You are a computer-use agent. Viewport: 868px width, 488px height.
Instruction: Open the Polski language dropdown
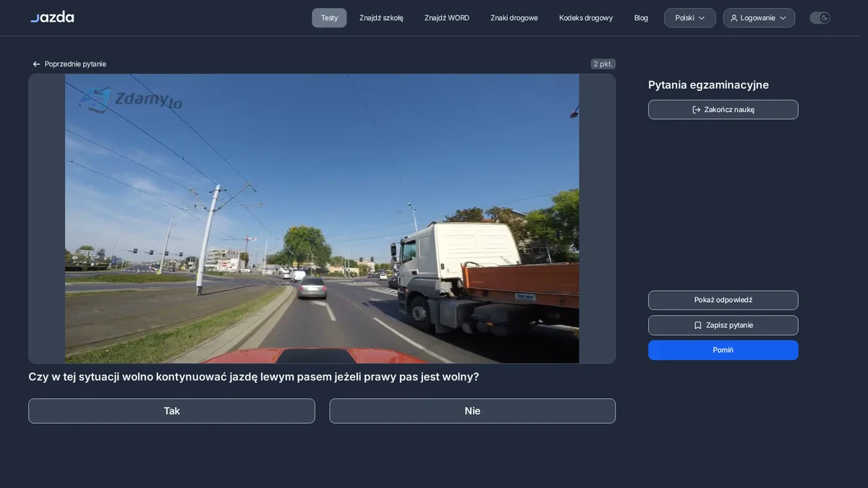click(x=690, y=18)
